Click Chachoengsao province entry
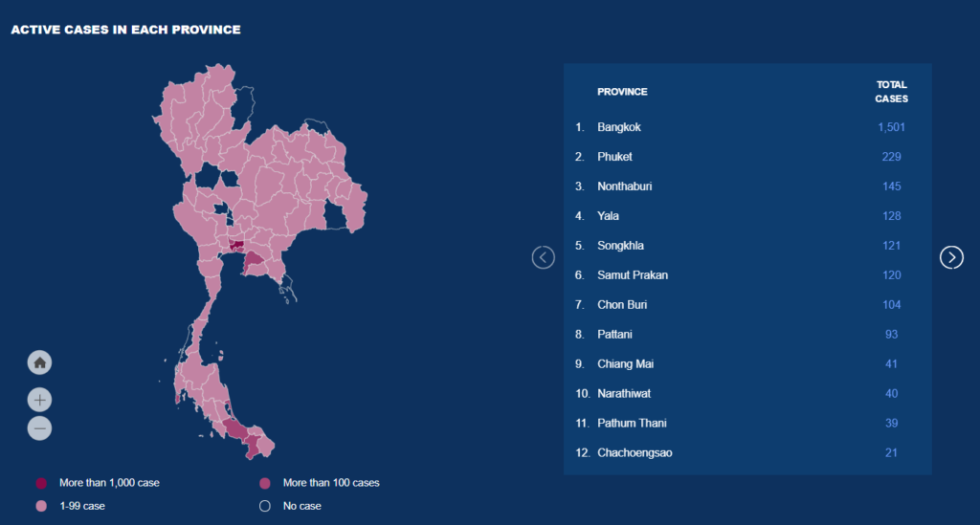 pyautogui.click(x=746, y=452)
